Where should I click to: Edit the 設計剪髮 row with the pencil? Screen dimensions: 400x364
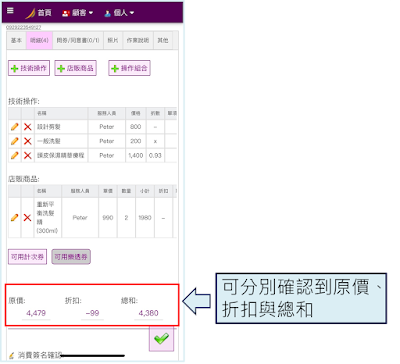[15, 127]
